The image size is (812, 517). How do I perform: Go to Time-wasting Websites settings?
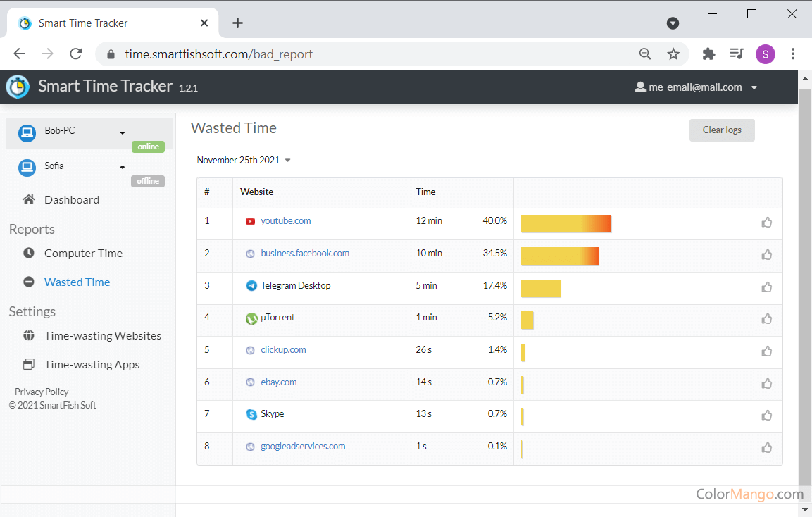pyautogui.click(x=102, y=335)
